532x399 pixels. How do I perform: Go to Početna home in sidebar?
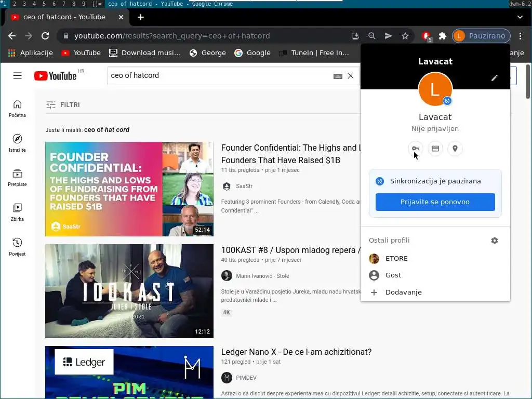[x=17, y=109]
